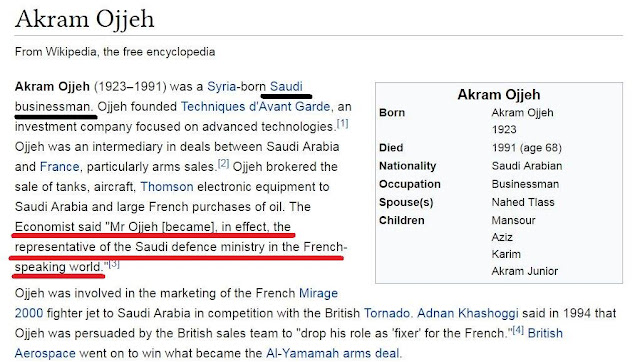
Task: Open the Tornado link
Action: pyautogui.click(x=387, y=313)
